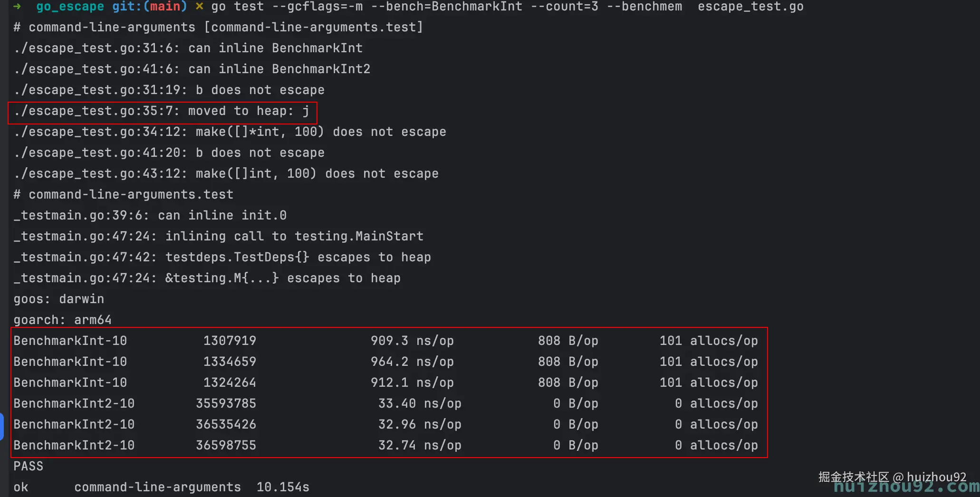The height and width of the screenshot is (497, 980).
Task: Open the escape_test.go:43:12 file location
Action: [x=100, y=173]
